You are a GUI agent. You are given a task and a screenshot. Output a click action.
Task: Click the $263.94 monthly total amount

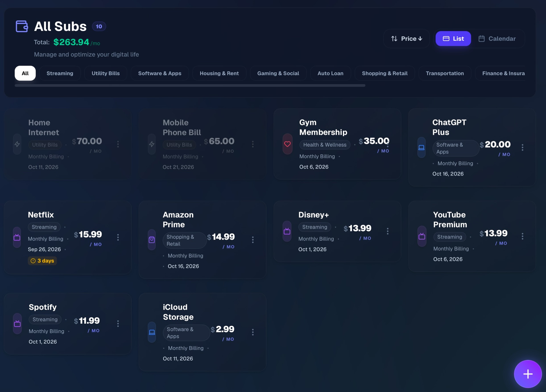[x=71, y=42]
